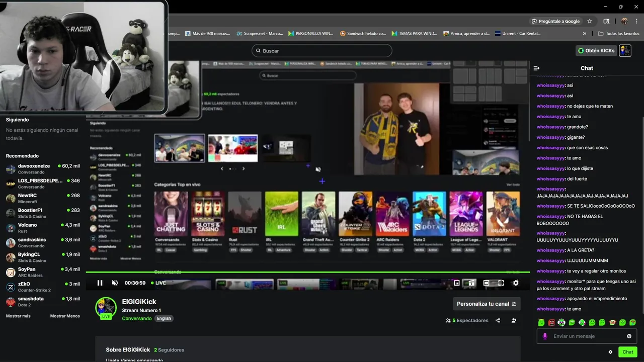Open BykingCL channel in sidebar

pyautogui.click(x=43, y=257)
